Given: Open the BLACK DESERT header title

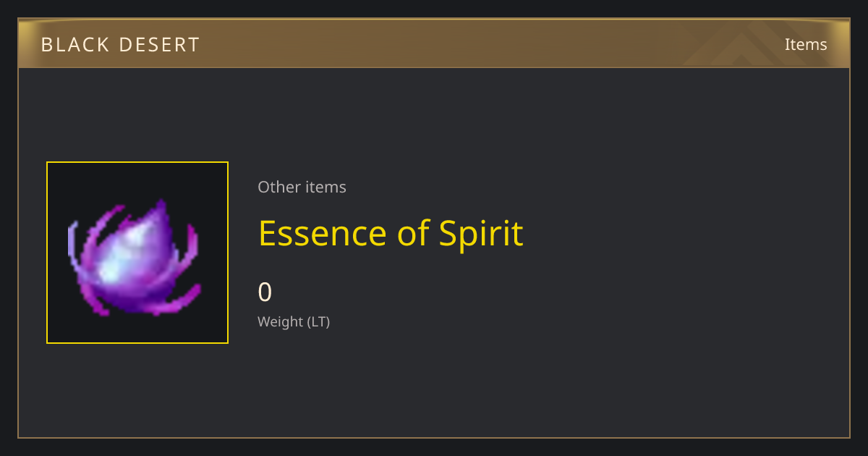Looking at the screenshot, I should [x=120, y=45].
